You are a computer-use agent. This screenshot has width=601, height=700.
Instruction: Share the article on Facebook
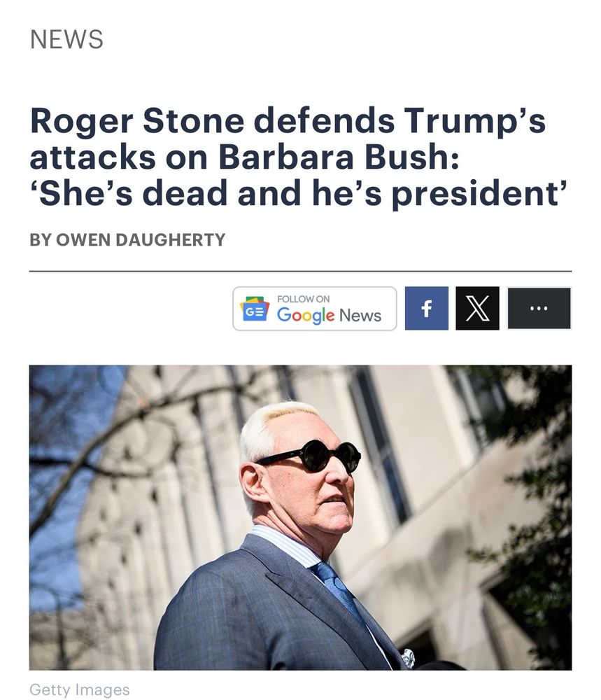tap(426, 309)
